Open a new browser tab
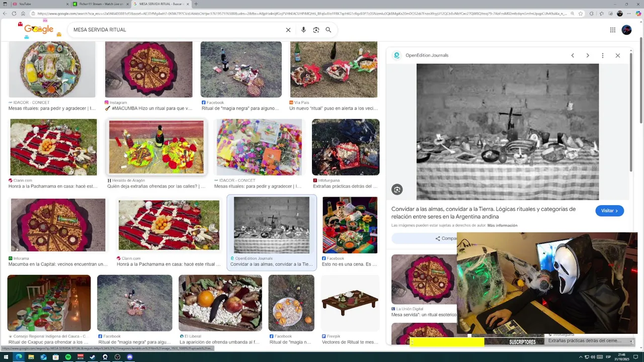The image size is (644, 362). 196,4
